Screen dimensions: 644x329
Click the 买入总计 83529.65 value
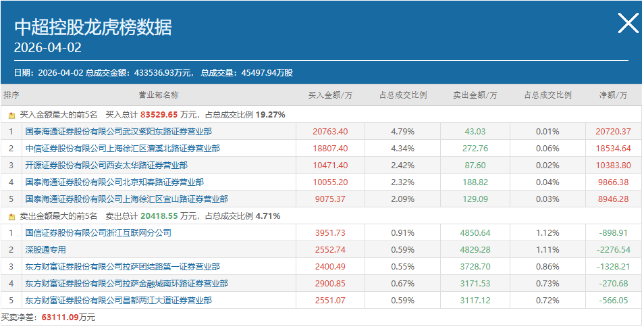tap(159, 115)
